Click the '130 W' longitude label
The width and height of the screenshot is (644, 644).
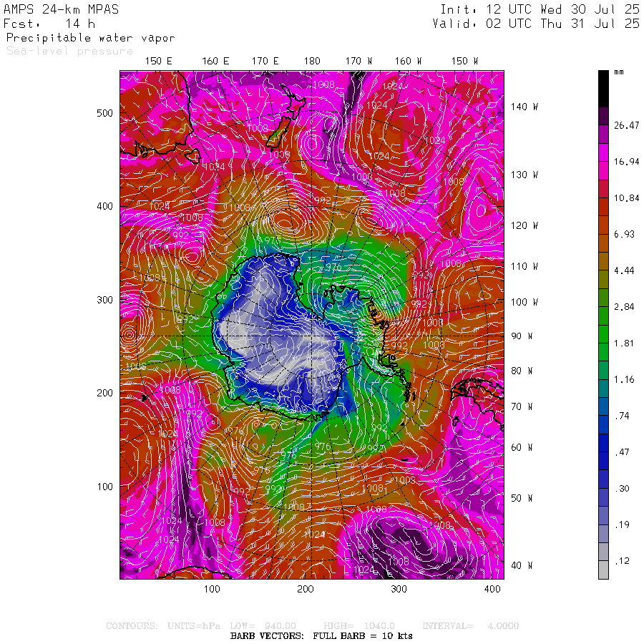524,175
